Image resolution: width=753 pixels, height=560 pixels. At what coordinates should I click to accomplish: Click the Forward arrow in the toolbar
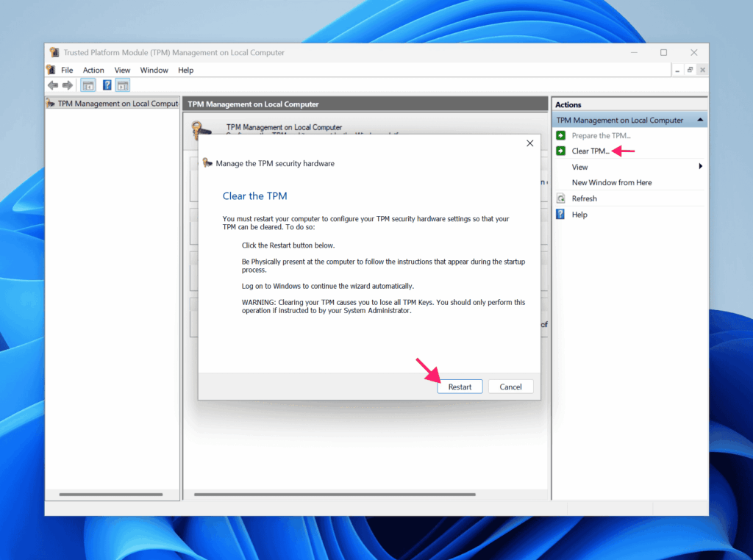coord(68,85)
